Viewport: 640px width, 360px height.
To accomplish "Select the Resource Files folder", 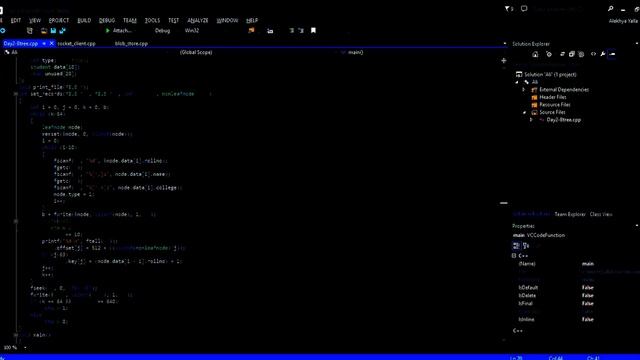I will click(551, 104).
